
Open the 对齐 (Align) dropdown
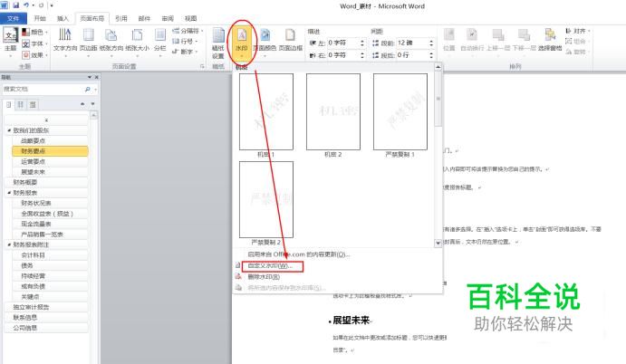(578, 31)
